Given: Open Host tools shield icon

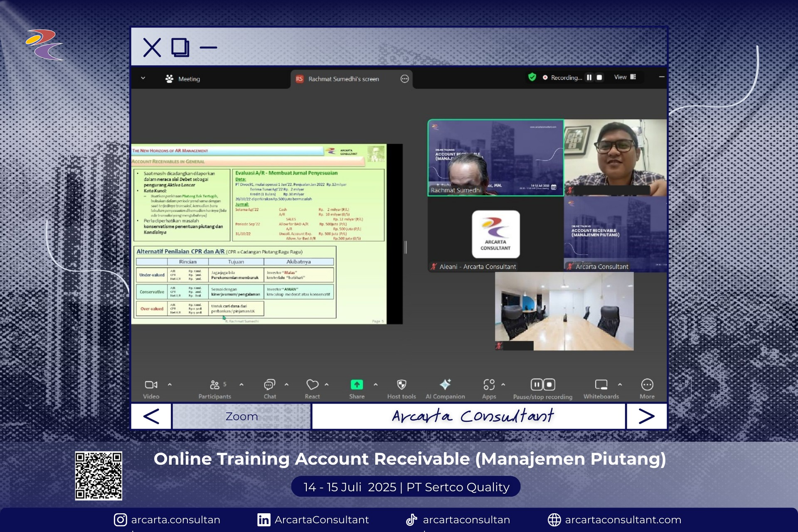Looking at the screenshot, I should (401, 385).
